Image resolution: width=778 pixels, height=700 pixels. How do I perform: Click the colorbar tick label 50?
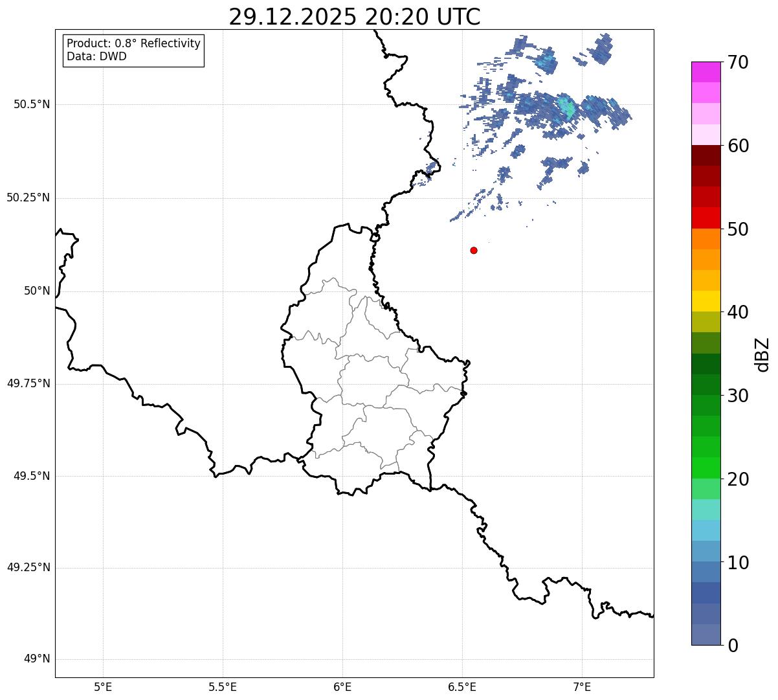point(738,229)
